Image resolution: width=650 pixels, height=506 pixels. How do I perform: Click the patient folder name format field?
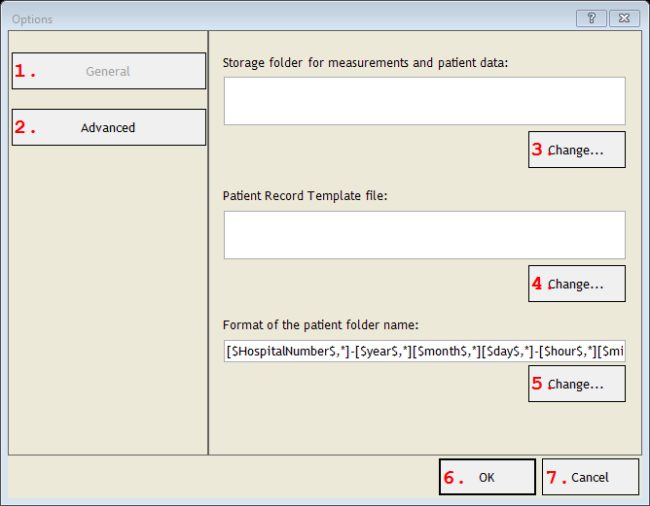424,352
